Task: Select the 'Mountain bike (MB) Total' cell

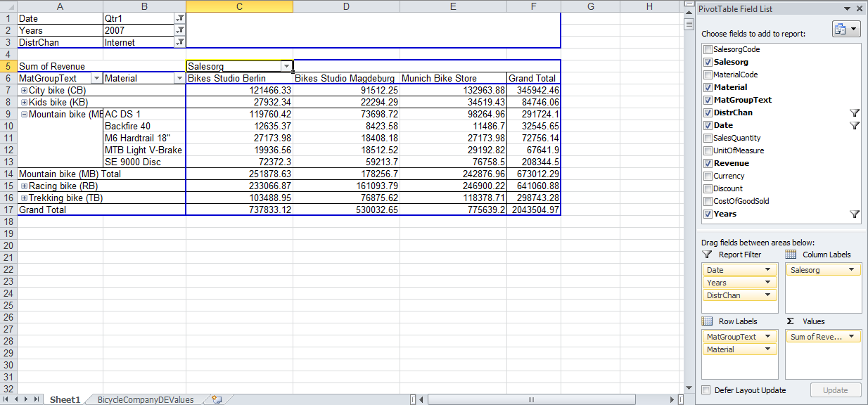Action: (101, 174)
